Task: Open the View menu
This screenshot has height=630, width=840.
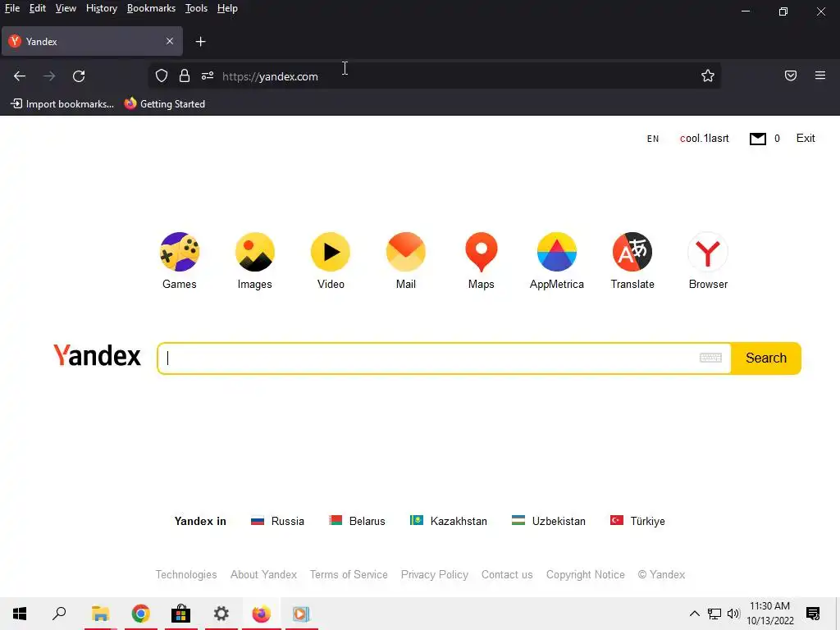Action: [x=66, y=8]
